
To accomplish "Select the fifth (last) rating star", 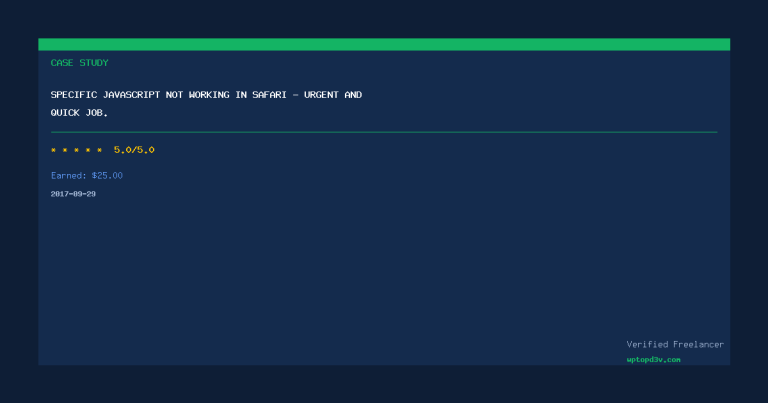I will (99, 150).
